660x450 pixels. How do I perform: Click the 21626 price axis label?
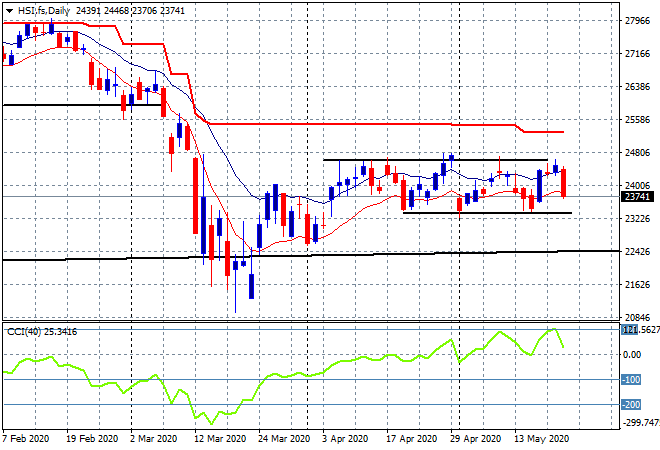[637, 285]
